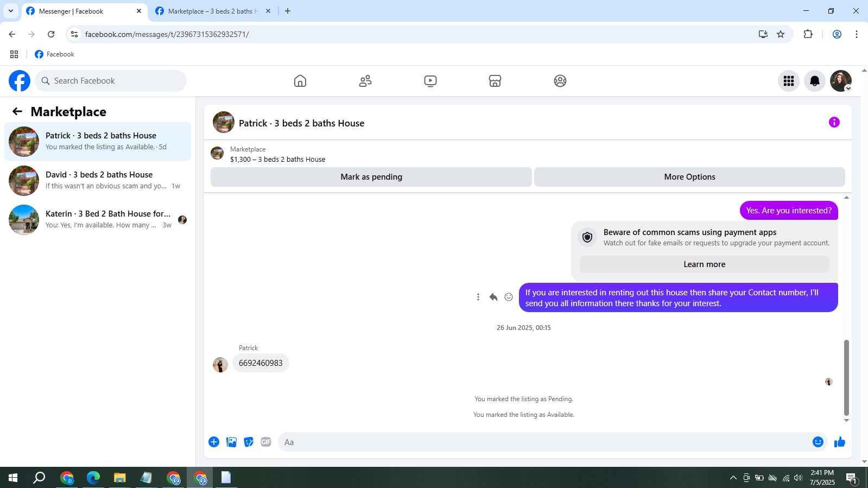The width and height of the screenshot is (868, 488).
Task: Open the Friends icon in top navigation
Action: [x=365, y=81]
